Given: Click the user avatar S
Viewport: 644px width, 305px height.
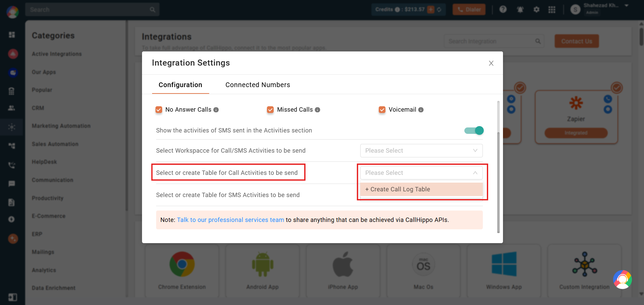Looking at the screenshot, I should pyautogui.click(x=576, y=10).
